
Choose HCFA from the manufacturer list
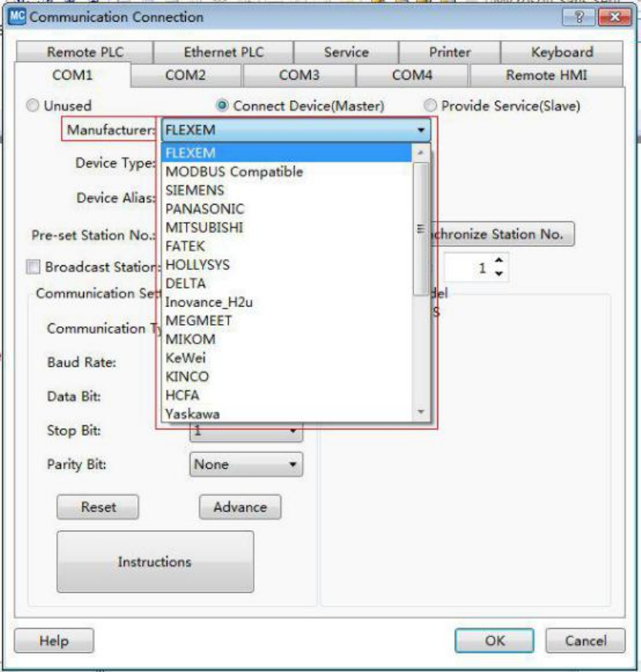[287, 395]
